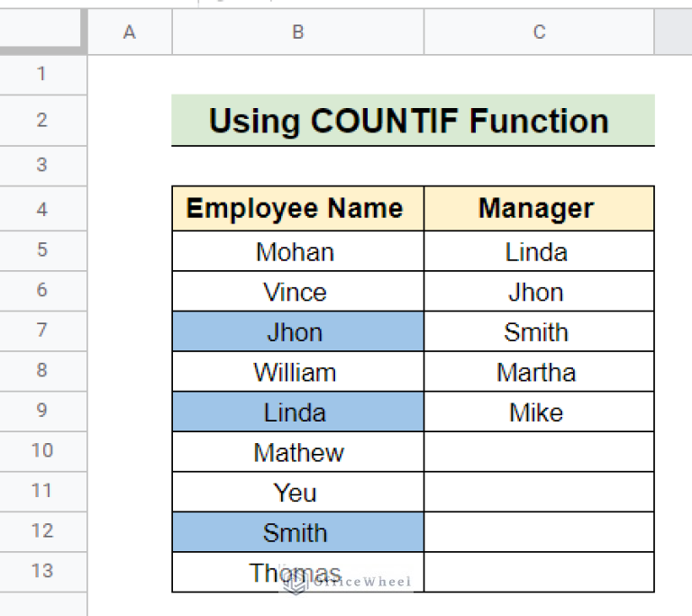Select row 12 header
Screen dimensions: 692x616
point(42,531)
